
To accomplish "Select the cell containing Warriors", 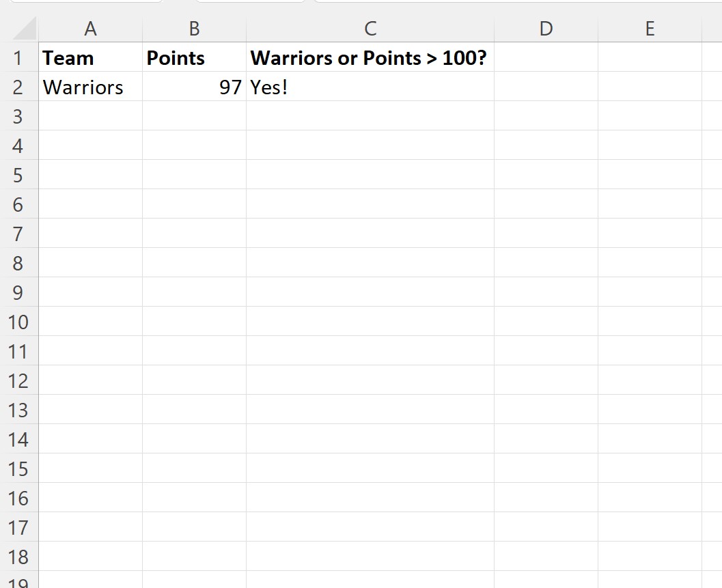I will pos(90,87).
